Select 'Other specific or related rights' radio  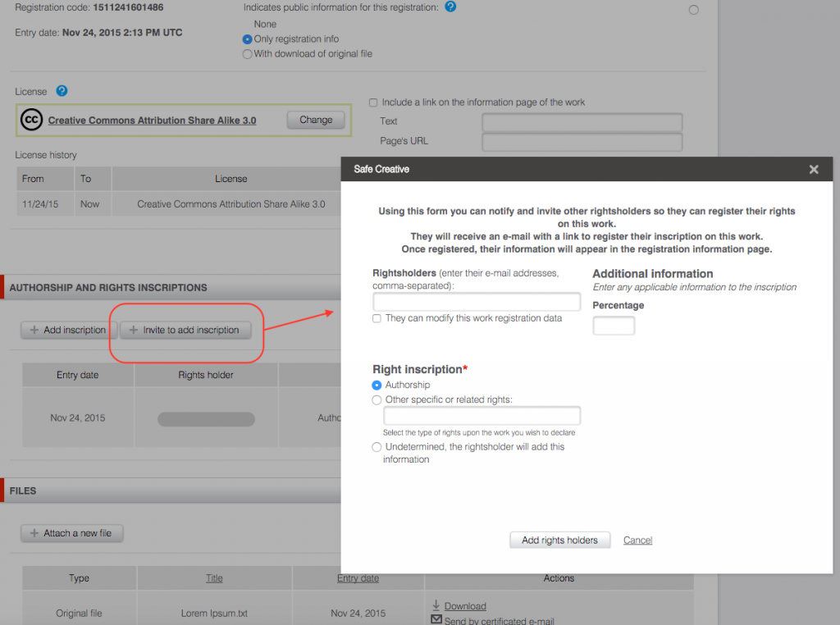point(377,400)
